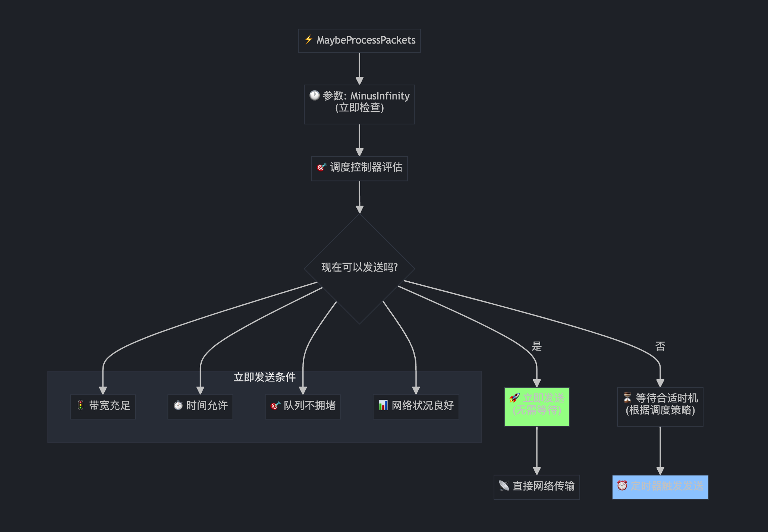Click the 现在可以发送吗 decision diamond
The image size is (768, 532).
(359, 267)
